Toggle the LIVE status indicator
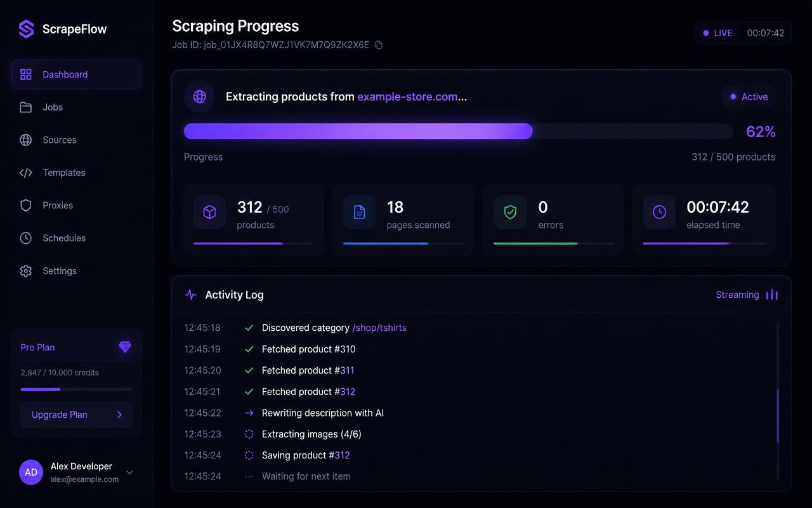 tap(717, 33)
